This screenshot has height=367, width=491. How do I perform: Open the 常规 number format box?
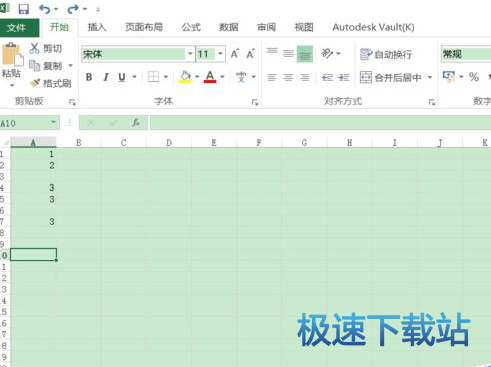pos(466,54)
